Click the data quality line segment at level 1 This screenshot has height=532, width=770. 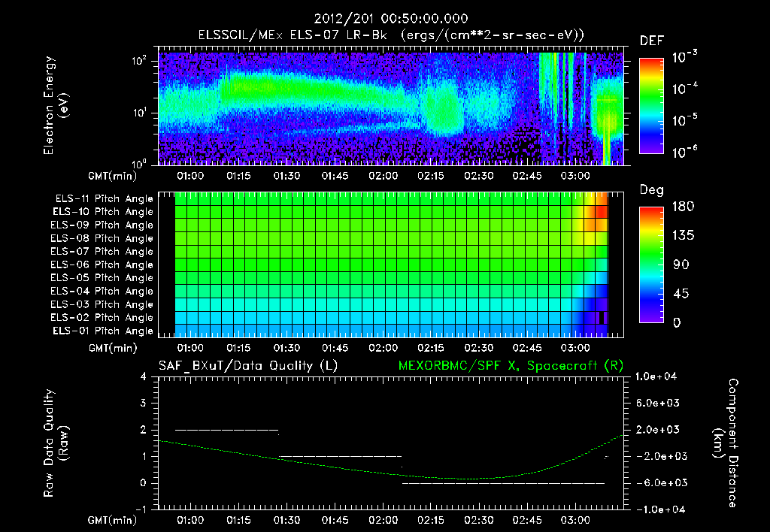click(341, 456)
